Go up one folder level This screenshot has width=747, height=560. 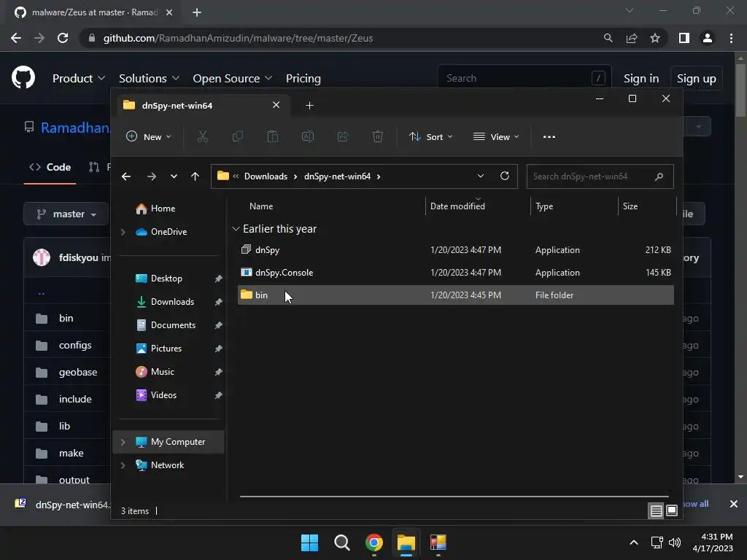[x=195, y=176]
